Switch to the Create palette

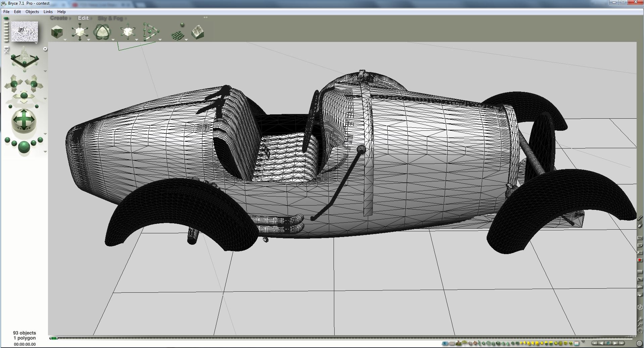click(x=59, y=18)
